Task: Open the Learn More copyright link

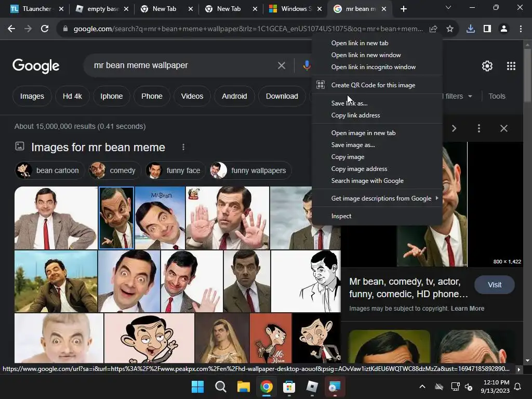Action: click(468, 309)
